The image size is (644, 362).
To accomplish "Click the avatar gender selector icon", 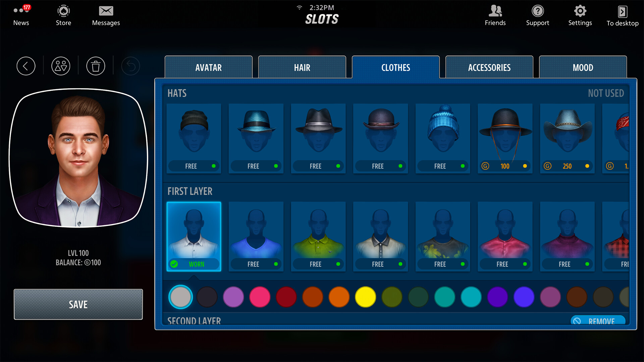I will point(60,66).
